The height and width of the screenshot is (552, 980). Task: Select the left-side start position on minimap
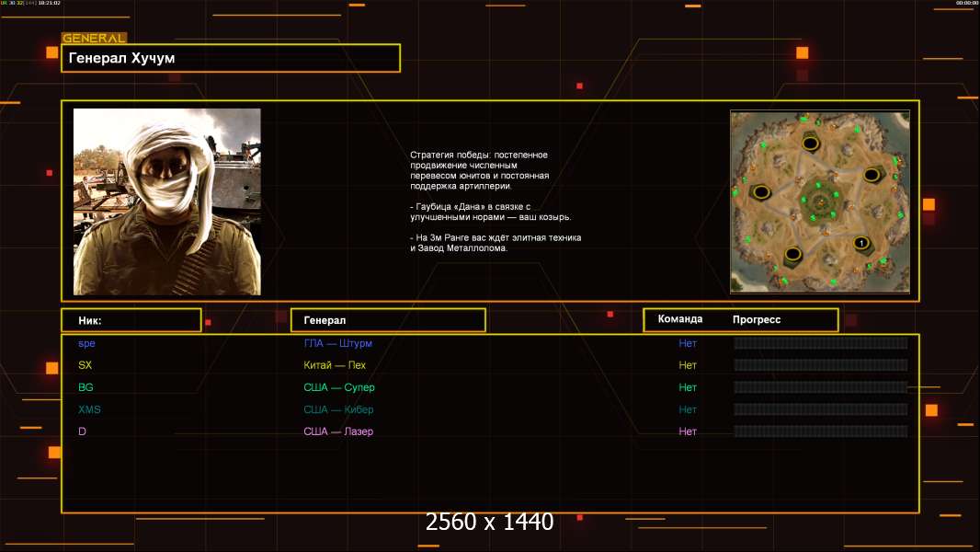pyautogui.click(x=761, y=191)
